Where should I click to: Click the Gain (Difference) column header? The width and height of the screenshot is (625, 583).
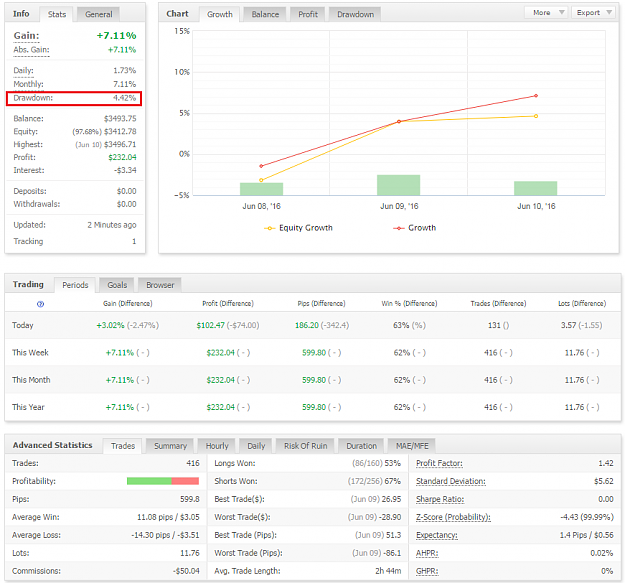[x=128, y=304]
